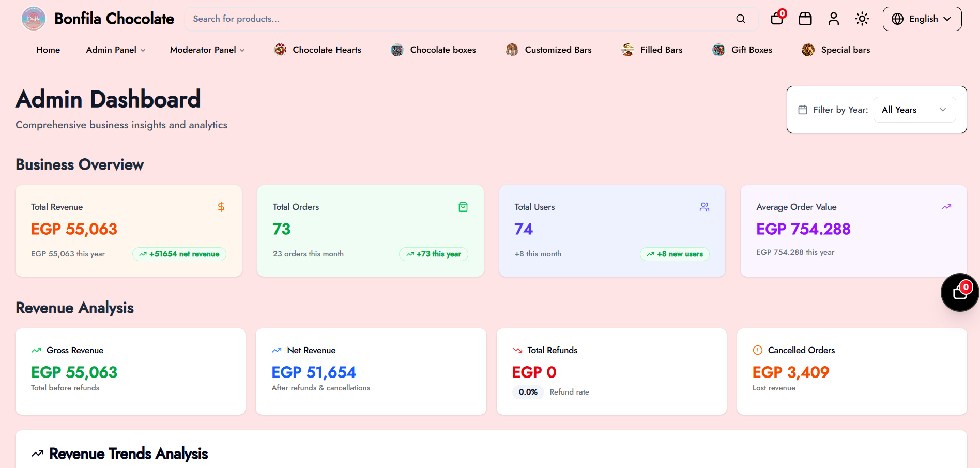Click the dollar icon on Total Revenue card
The width and height of the screenshot is (980, 468).
point(221,207)
